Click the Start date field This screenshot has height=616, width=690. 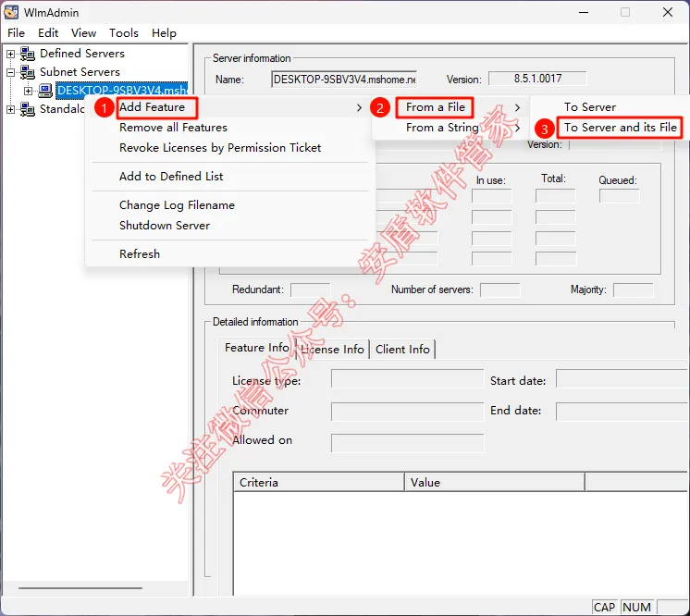[622, 378]
